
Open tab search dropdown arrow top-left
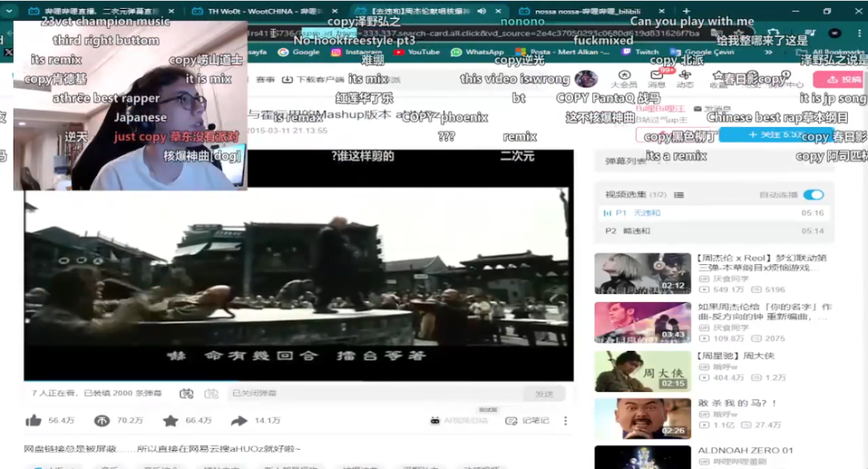point(9,11)
